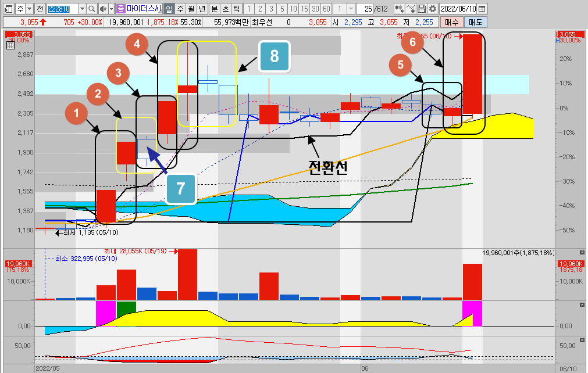Open the 주 type dropdown arrow

[x=29, y=9]
